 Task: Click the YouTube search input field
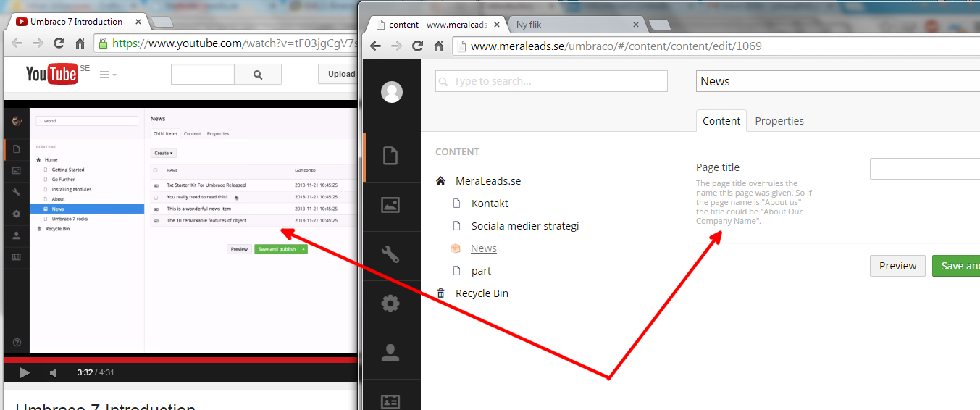[x=203, y=75]
